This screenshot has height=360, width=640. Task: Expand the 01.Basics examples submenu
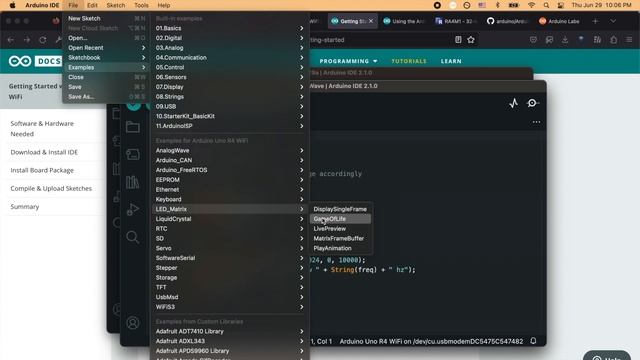click(229, 28)
